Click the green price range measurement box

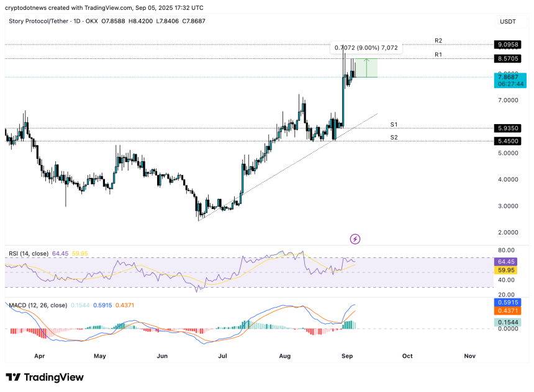coord(366,68)
